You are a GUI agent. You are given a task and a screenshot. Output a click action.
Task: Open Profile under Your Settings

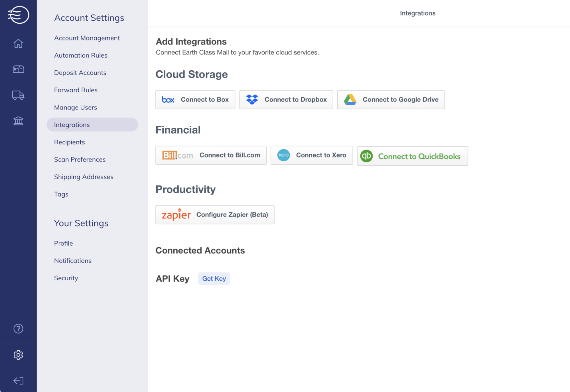64,243
